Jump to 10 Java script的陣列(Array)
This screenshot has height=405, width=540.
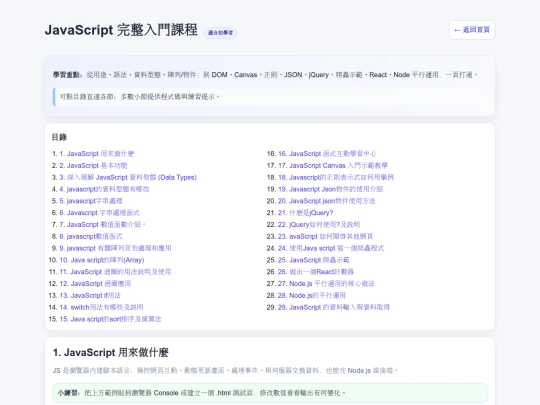(102, 260)
